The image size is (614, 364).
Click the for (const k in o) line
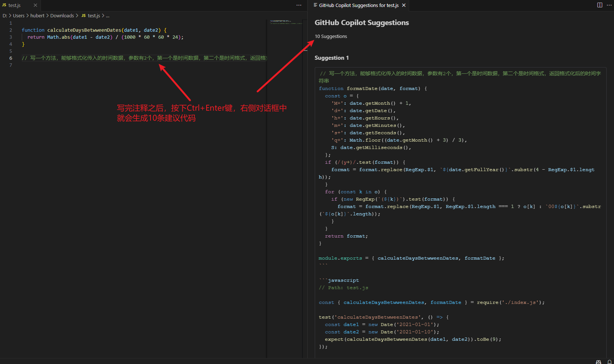[x=356, y=192]
